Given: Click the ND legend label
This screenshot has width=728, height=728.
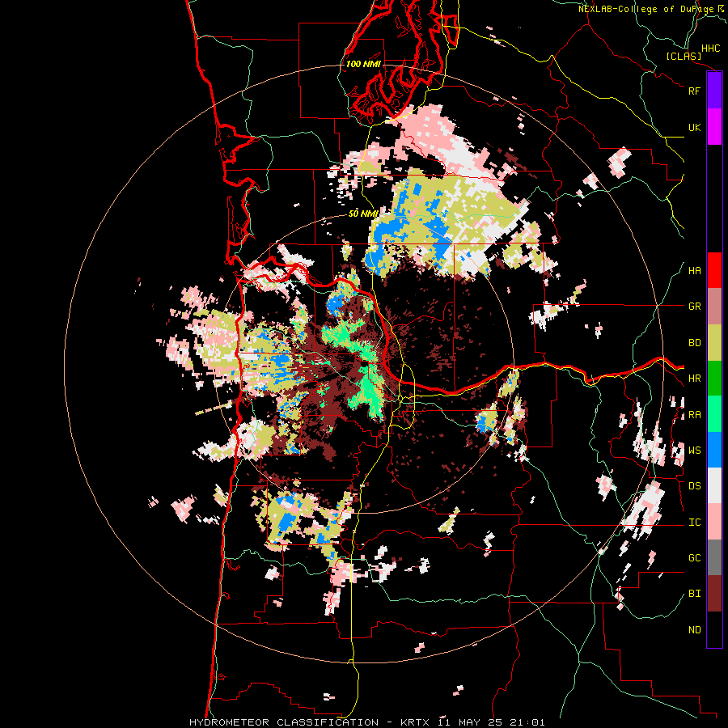Looking at the screenshot, I should [x=694, y=630].
